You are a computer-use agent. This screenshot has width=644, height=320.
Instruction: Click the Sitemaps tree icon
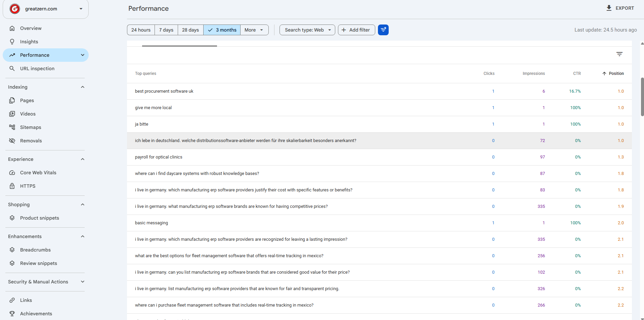point(12,127)
